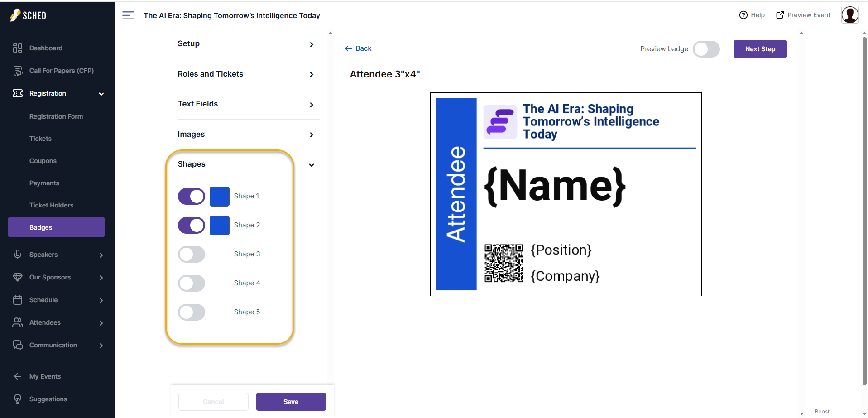
Task: Click the Shape 3 label
Action: [247, 254]
